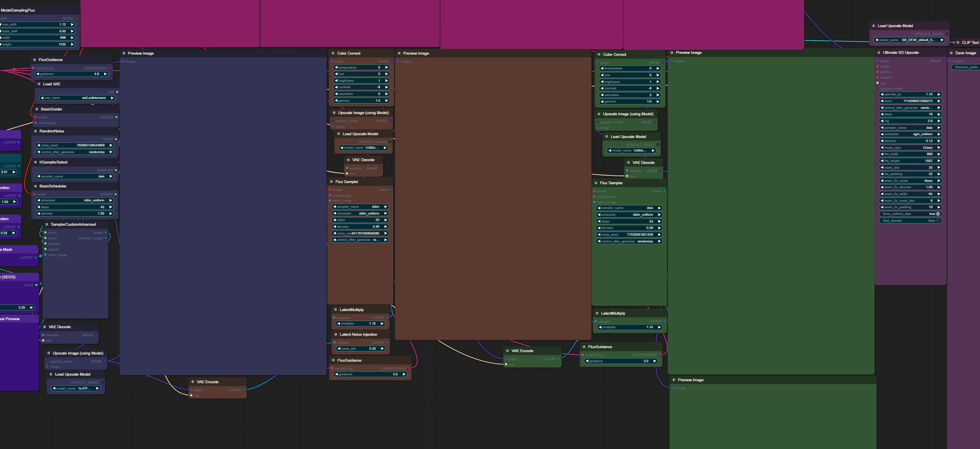Decrease BasicScheduler steps with left arrow

(38, 207)
